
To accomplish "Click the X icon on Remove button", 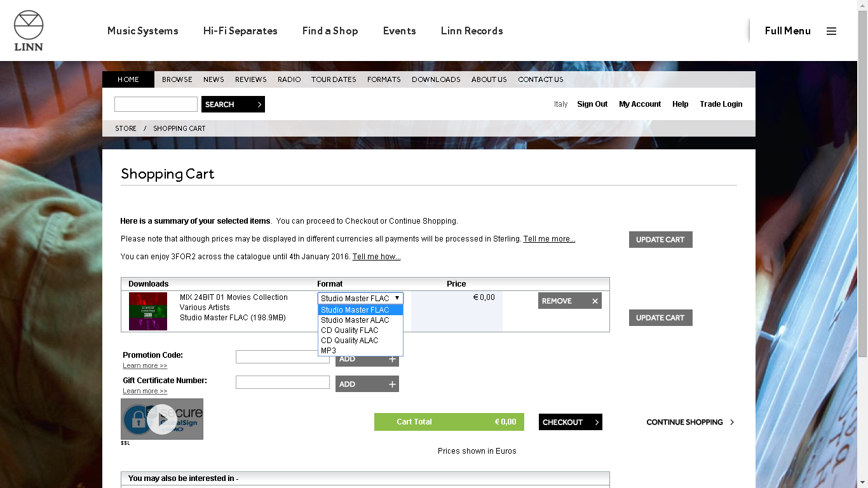I will click(595, 301).
